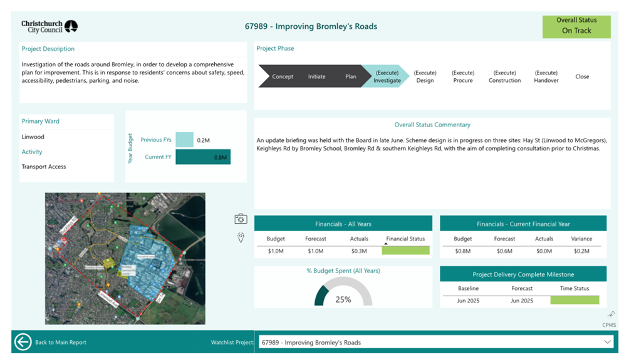This screenshot has height=364, width=629.
Task: Click the Bromley satellite map thumbnail
Action: (x=125, y=259)
